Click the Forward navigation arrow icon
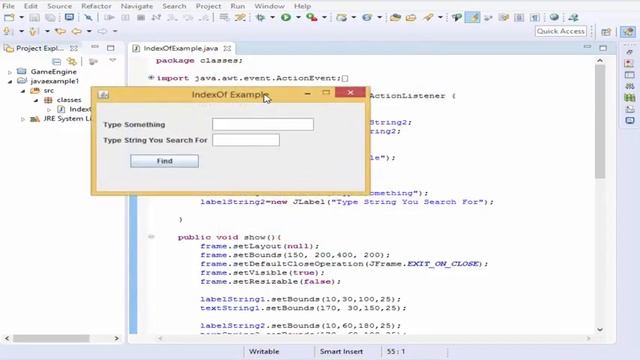 pos(102,31)
